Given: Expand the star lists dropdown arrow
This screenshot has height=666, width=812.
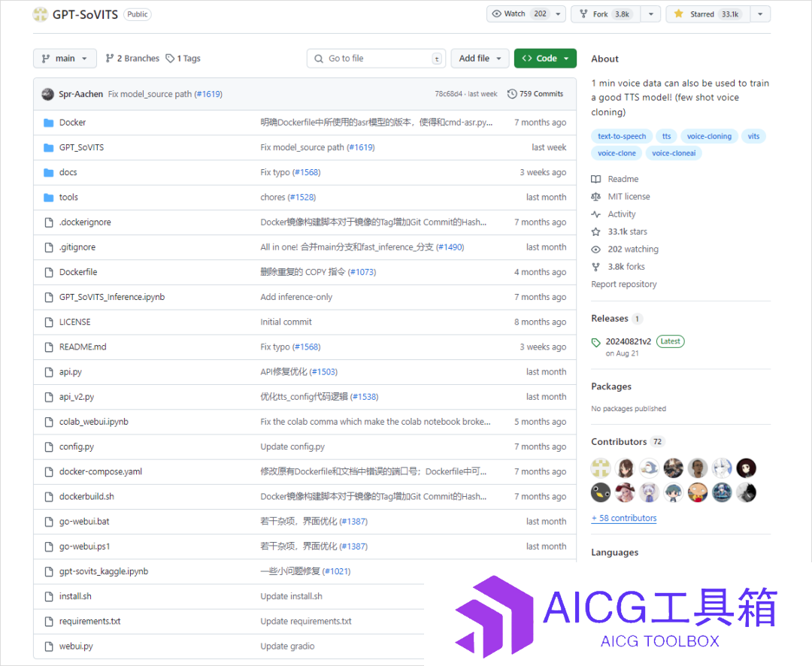Looking at the screenshot, I should [x=760, y=14].
